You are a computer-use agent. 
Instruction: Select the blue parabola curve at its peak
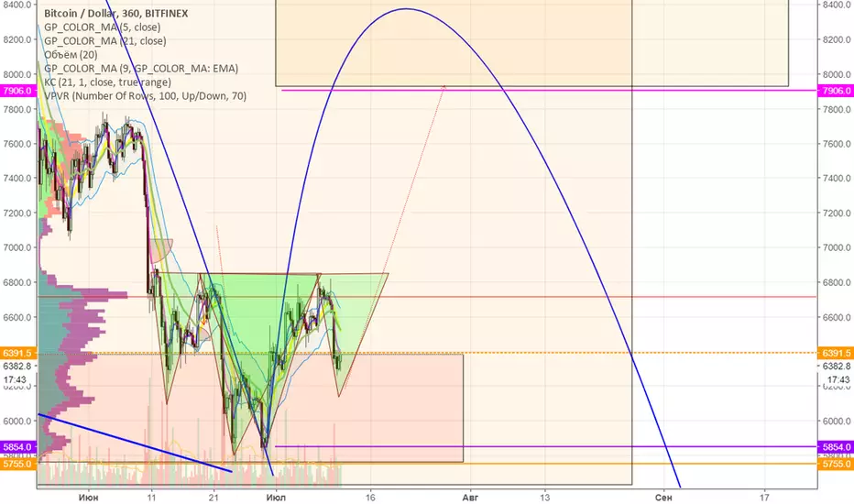pyautogui.click(x=406, y=9)
